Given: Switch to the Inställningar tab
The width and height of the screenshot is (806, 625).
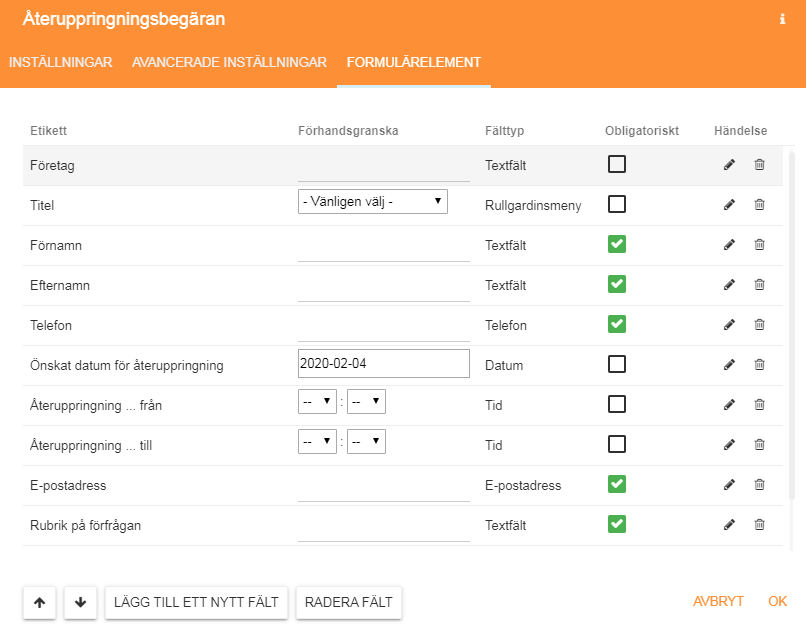Looking at the screenshot, I should point(61,62).
